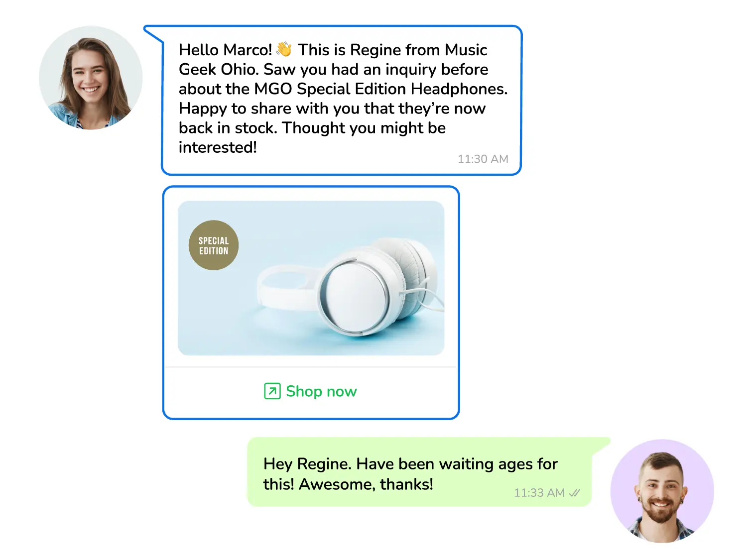Select Regine's profile photo
Viewport: 747px width, 560px height.
[91, 78]
